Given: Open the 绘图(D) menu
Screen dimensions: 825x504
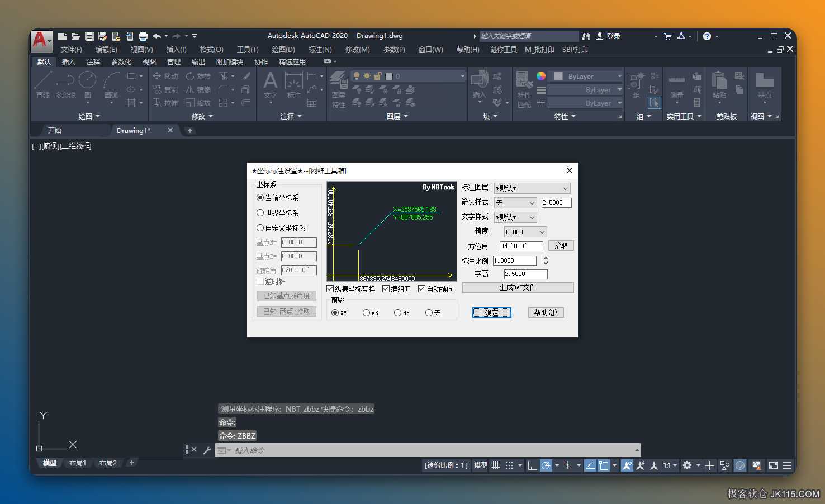Looking at the screenshot, I should (x=283, y=50).
